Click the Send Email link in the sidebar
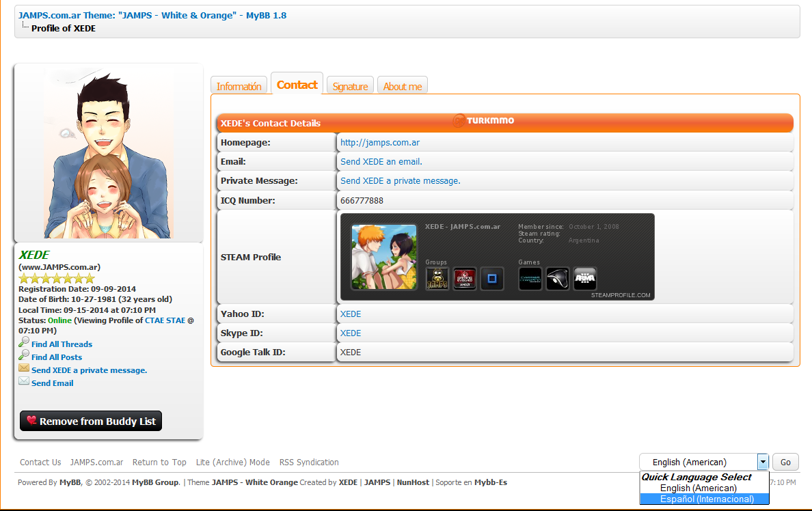The width and height of the screenshot is (812, 511). click(53, 383)
